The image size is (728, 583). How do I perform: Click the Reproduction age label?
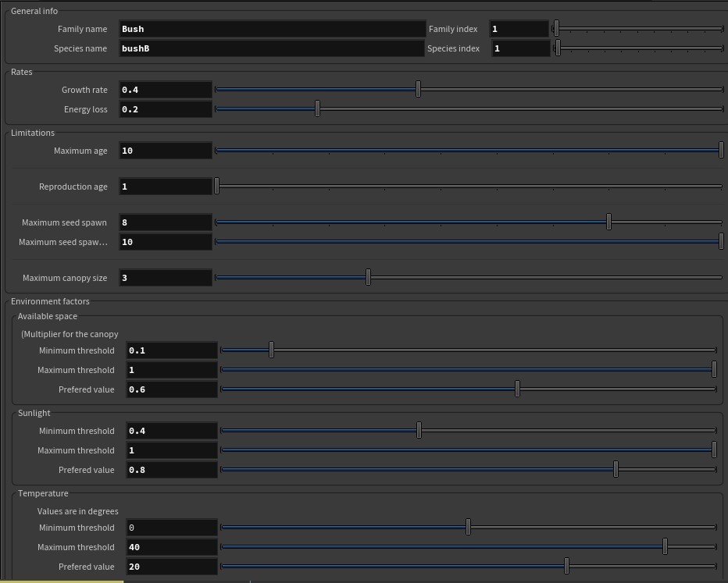(x=73, y=187)
